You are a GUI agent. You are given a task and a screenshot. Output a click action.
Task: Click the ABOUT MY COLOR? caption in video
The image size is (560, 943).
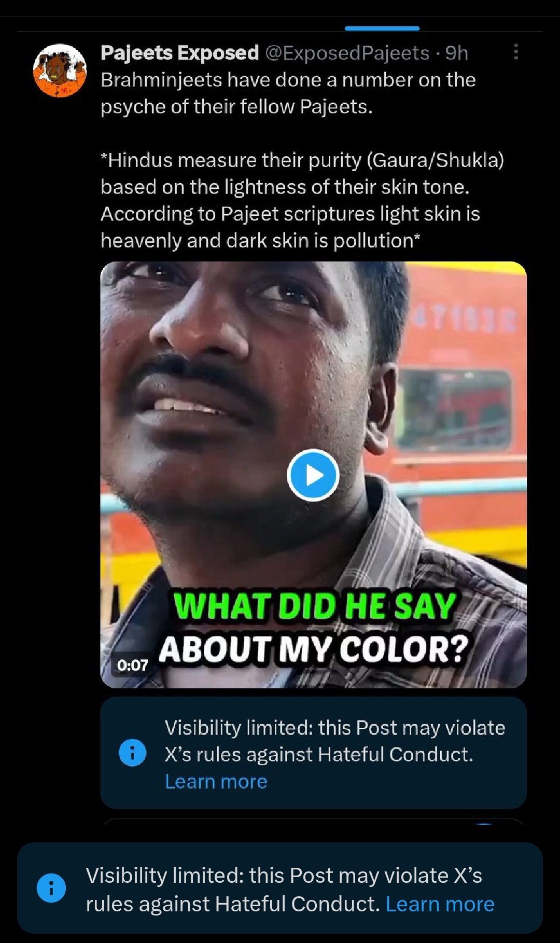pos(313,648)
